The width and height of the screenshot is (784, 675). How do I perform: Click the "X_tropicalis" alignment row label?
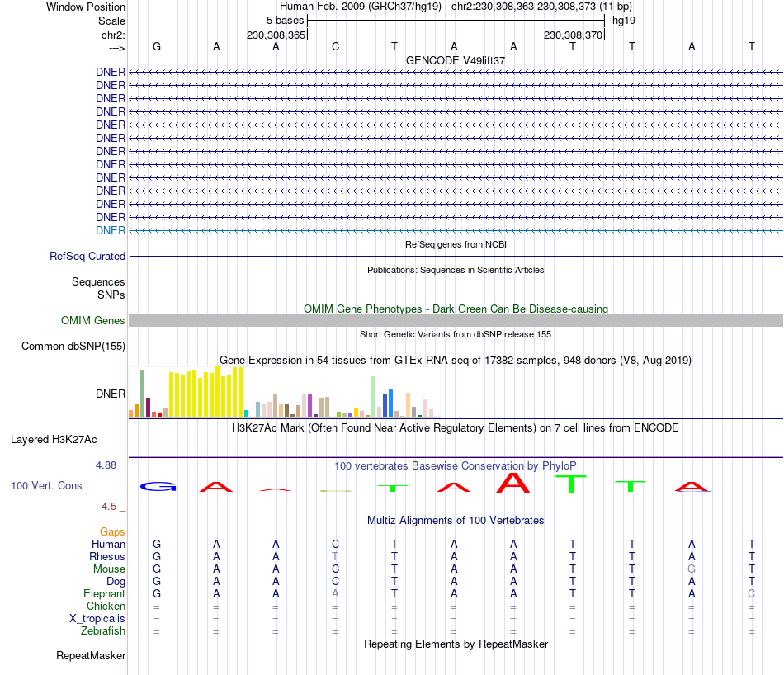click(97, 619)
